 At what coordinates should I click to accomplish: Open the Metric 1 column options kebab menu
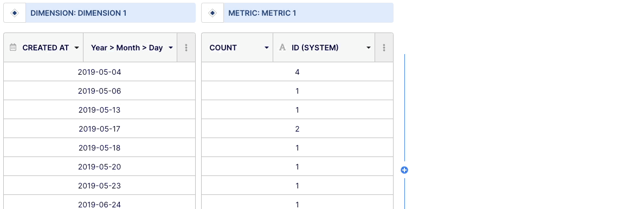click(x=384, y=48)
